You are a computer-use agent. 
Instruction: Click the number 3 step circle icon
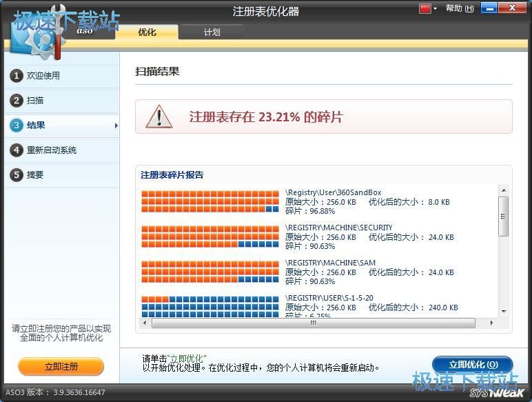coord(16,125)
